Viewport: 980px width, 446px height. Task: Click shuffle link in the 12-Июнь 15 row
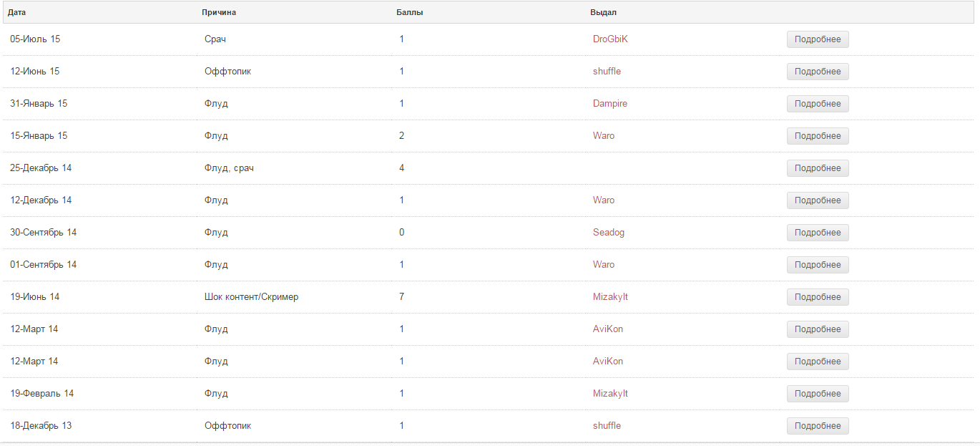[607, 72]
